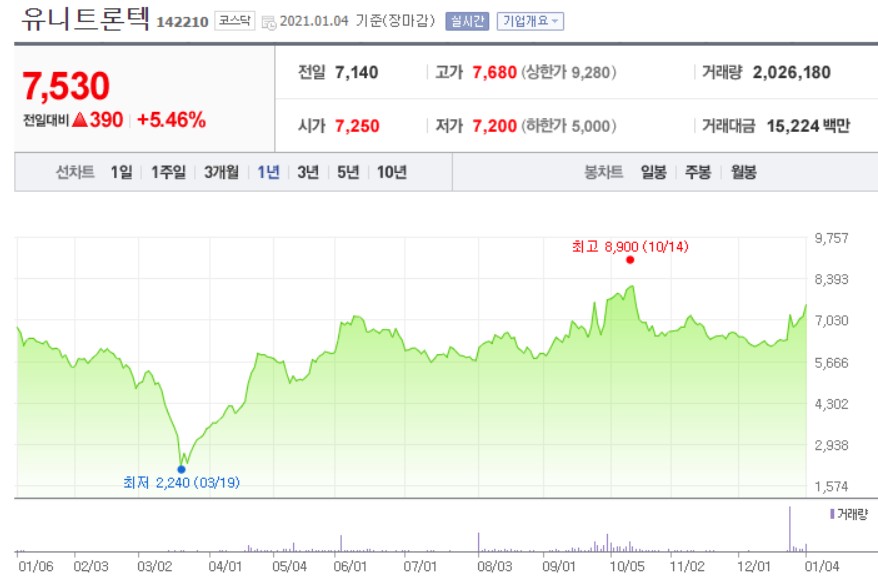Click the calendar icon beside 2021.01.04
The image size is (878, 587).
(x=269, y=23)
